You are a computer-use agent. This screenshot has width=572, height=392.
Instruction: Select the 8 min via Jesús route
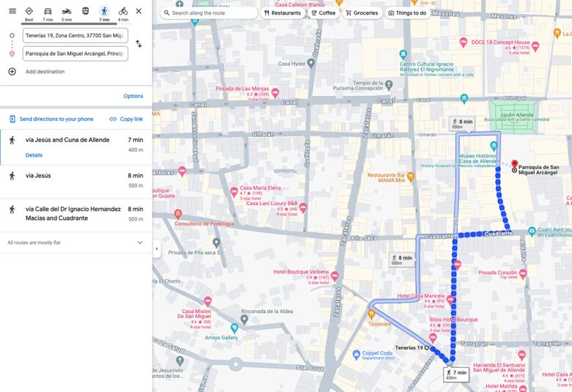click(76, 182)
